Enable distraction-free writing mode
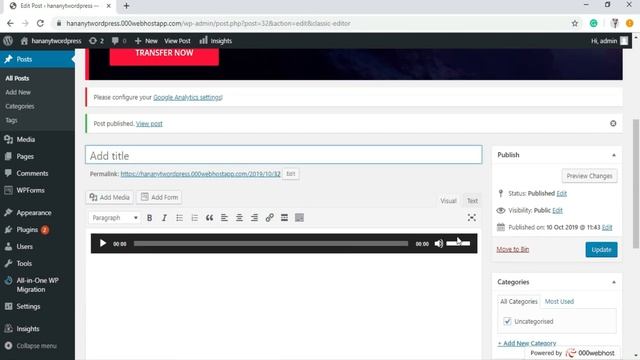640x360 pixels. (472, 218)
